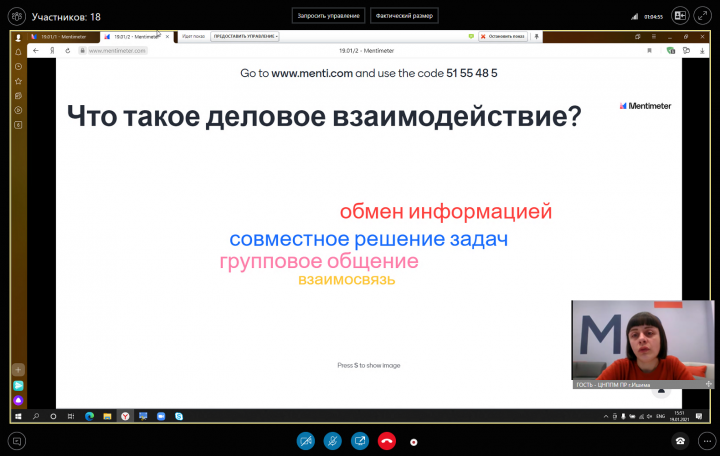Open the Windows Start menu
Image resolution: width=720 pixels, height=456 pixels.
18,414
